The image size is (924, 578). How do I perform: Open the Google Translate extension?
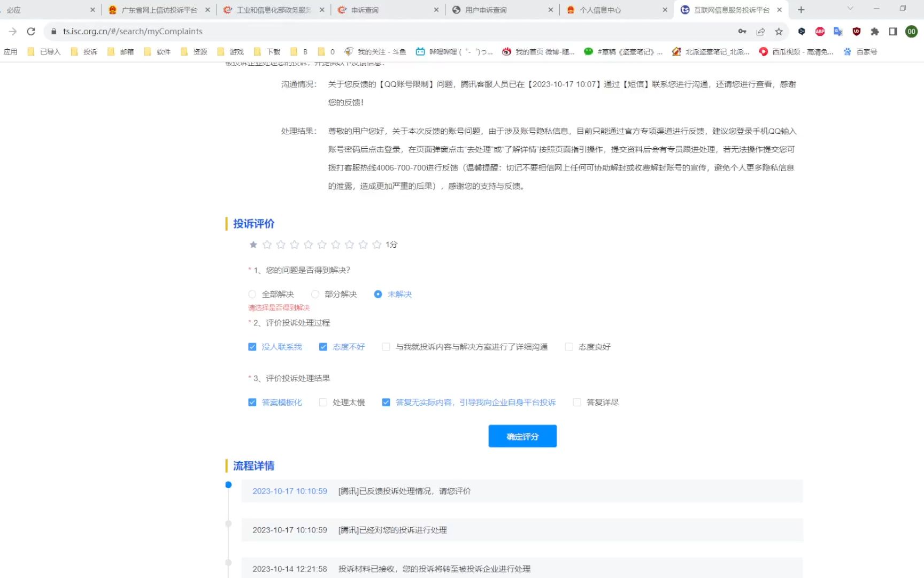point(838,32)
